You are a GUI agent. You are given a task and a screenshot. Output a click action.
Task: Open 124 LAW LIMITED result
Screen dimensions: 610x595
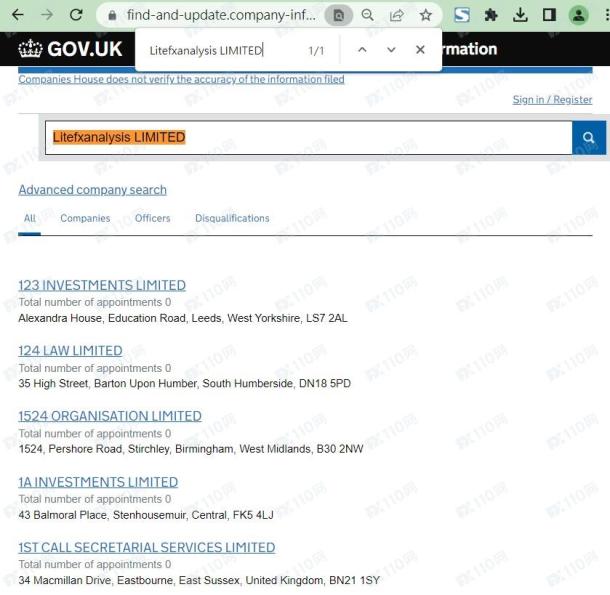[70, 351]
